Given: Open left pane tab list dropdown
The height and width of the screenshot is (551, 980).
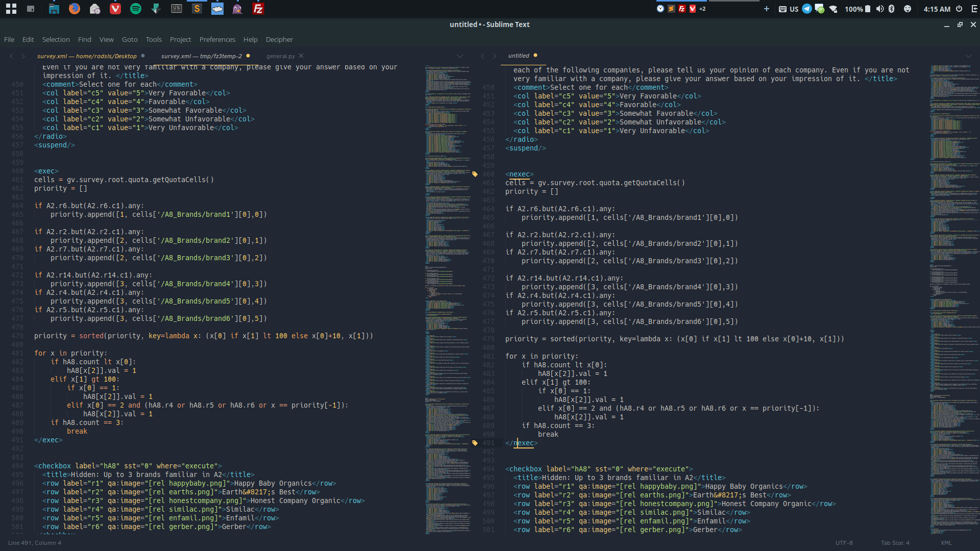Looking at the screenshot, I should pyautogui.click(x=460, y=56).
